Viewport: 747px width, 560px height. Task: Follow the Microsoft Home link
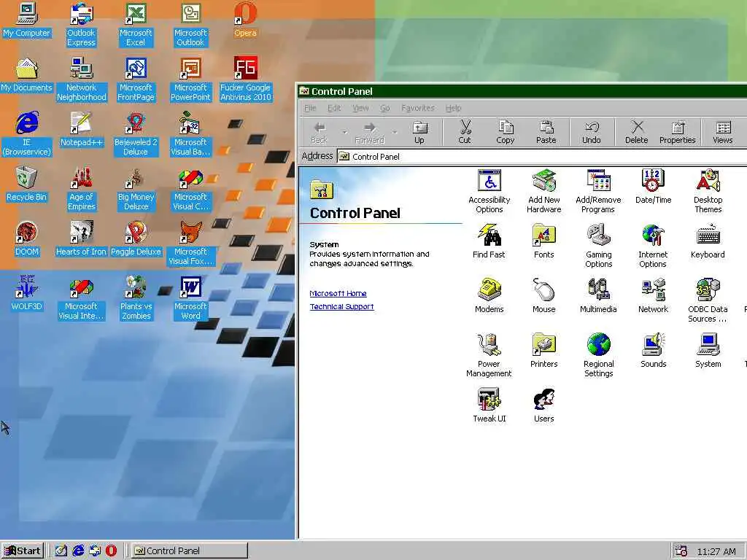tap(338, 293)
